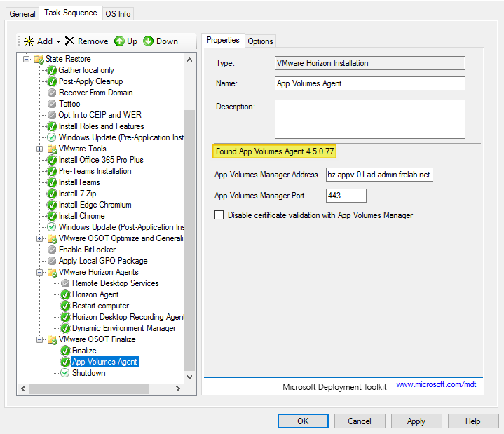The width and height of the screenshot is (504, 434).
Task: Collapse the State Restore tree group
Action: (x=27, y=59)
